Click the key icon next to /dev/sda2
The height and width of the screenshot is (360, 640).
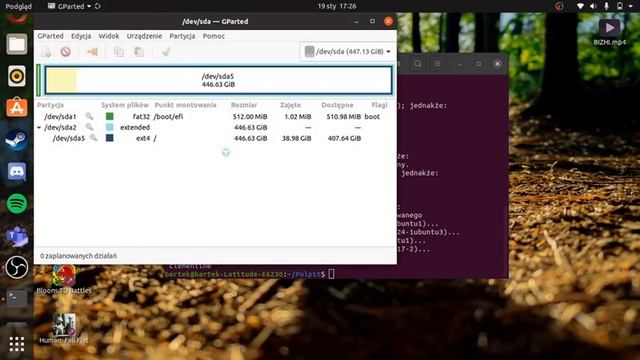pos(89,127)
